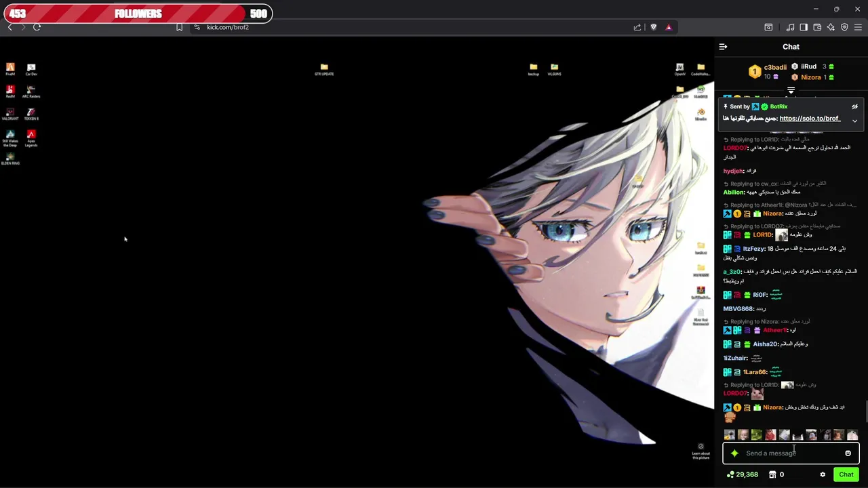Click username Atheer1 in chat

coord(774,330)
